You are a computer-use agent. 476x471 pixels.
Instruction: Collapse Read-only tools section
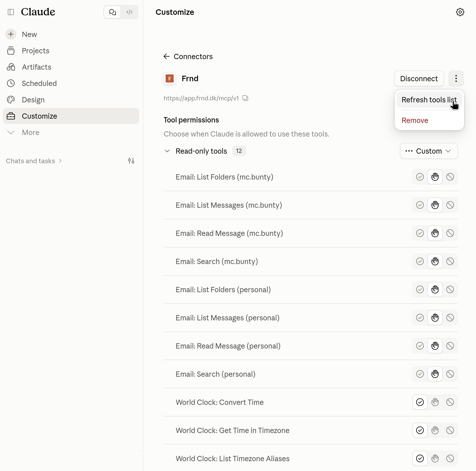[x=167, y=151]
